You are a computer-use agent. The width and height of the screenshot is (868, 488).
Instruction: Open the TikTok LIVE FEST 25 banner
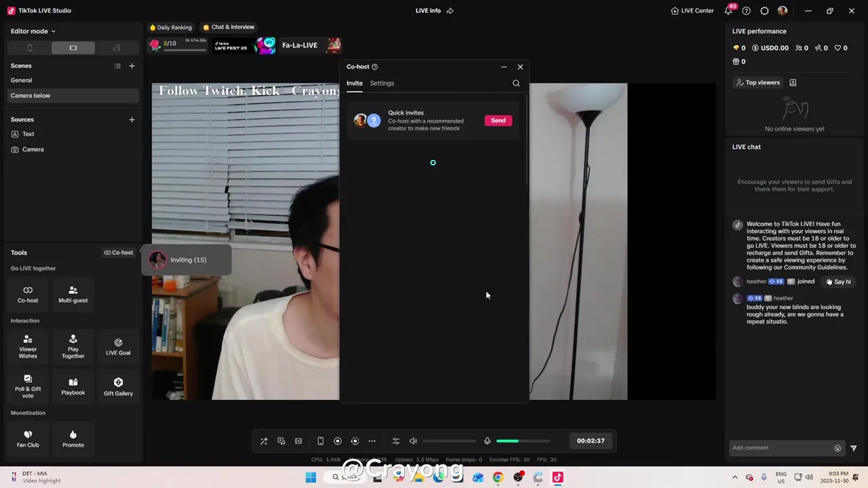[x=244, y=45]
